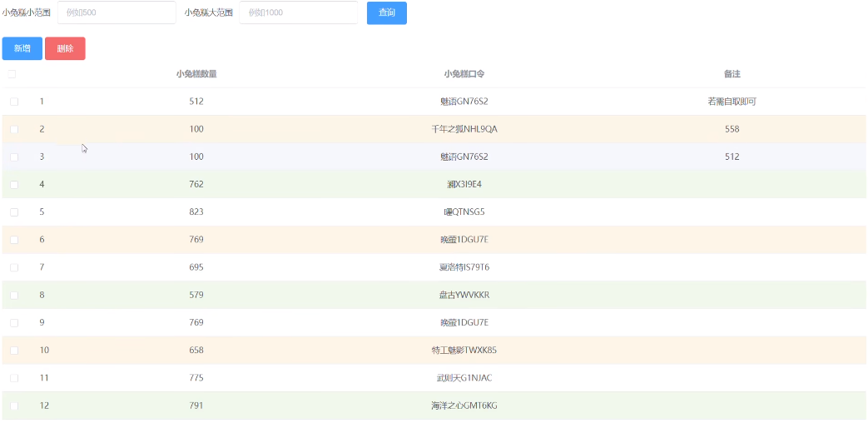Click the red 删除 button
This screenshot has width=868, height=428.
pyautogui.click(x=65, y=48)
